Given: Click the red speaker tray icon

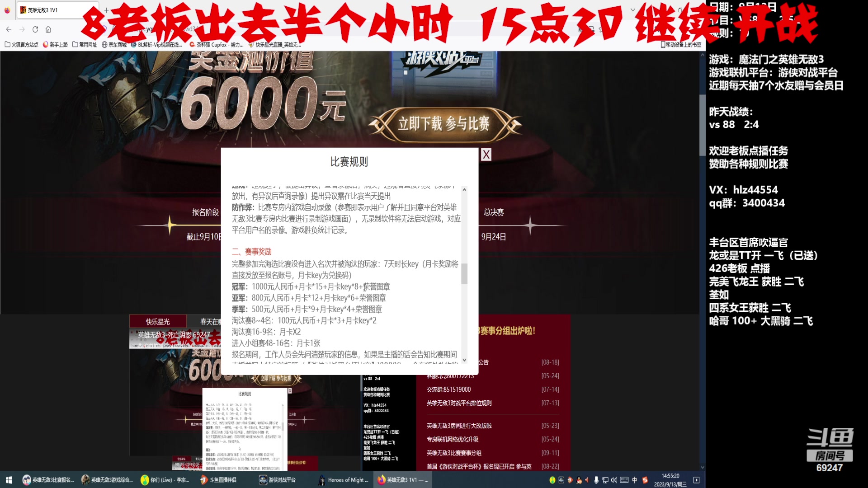Looking at the screenshot, I should [x=587, y=480].
